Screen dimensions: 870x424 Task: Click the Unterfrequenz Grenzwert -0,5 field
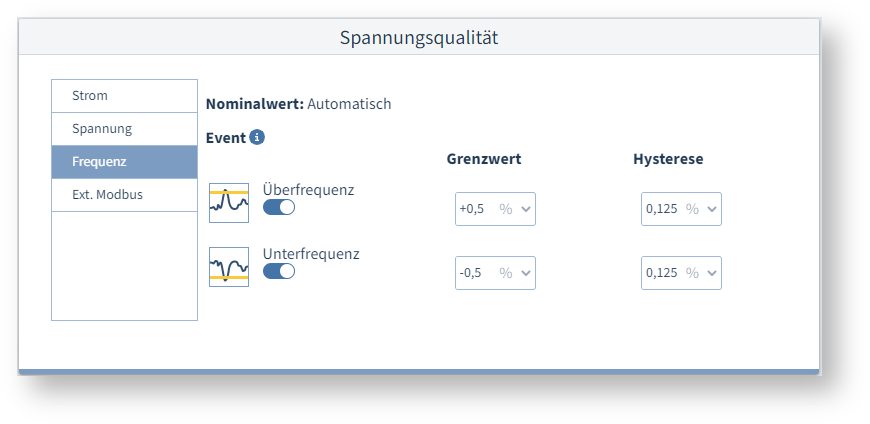coord(473,273)
